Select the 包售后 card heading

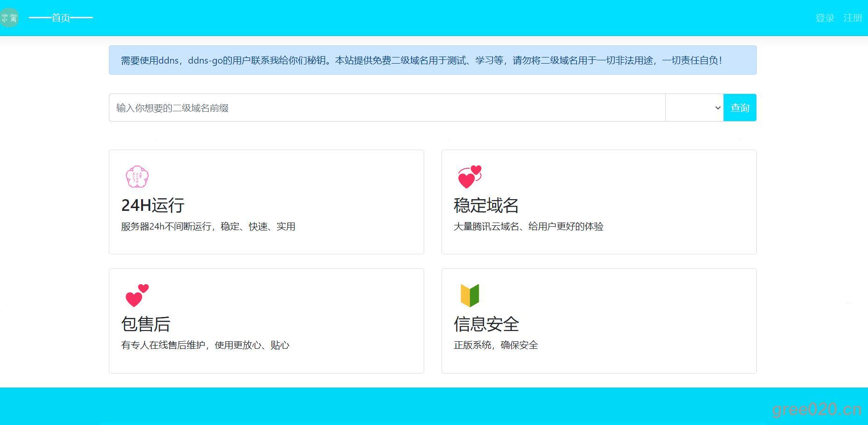pos(146,324)
